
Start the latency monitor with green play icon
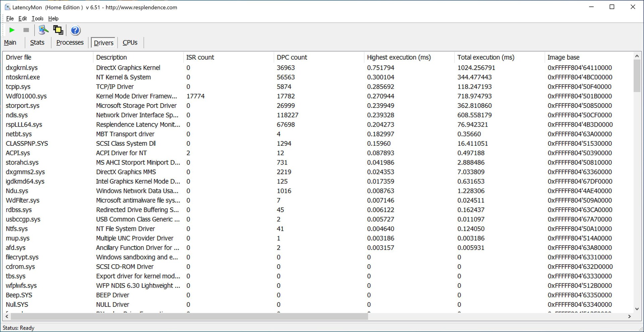[x=12, y=30]
